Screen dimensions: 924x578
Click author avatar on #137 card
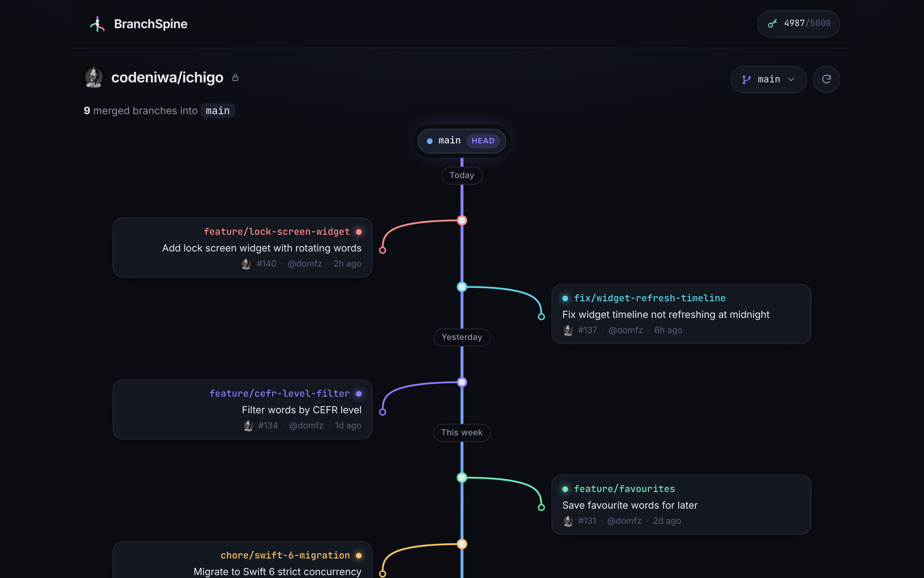(568, 330)
